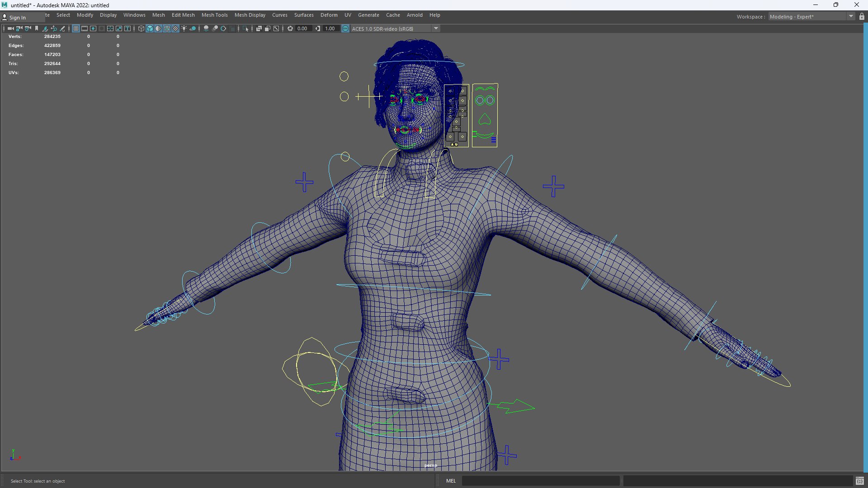Toggle ACES color management ON button
868x488 pixels.
click(x=345, y=28)
